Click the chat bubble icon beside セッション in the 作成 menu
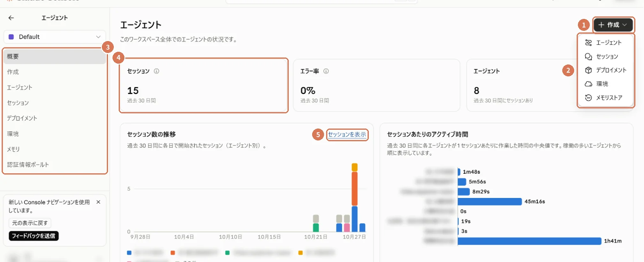This screenshot has width=644, height=262. (588, 56)
